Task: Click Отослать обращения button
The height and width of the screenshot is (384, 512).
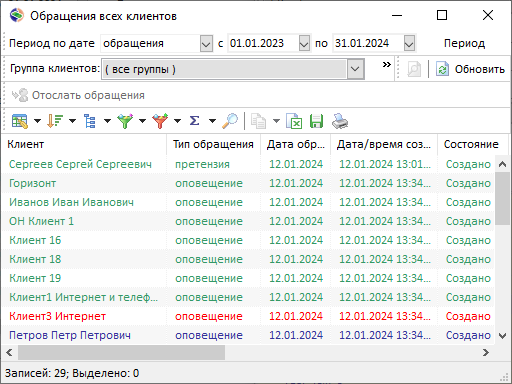Action: point(78,95)
